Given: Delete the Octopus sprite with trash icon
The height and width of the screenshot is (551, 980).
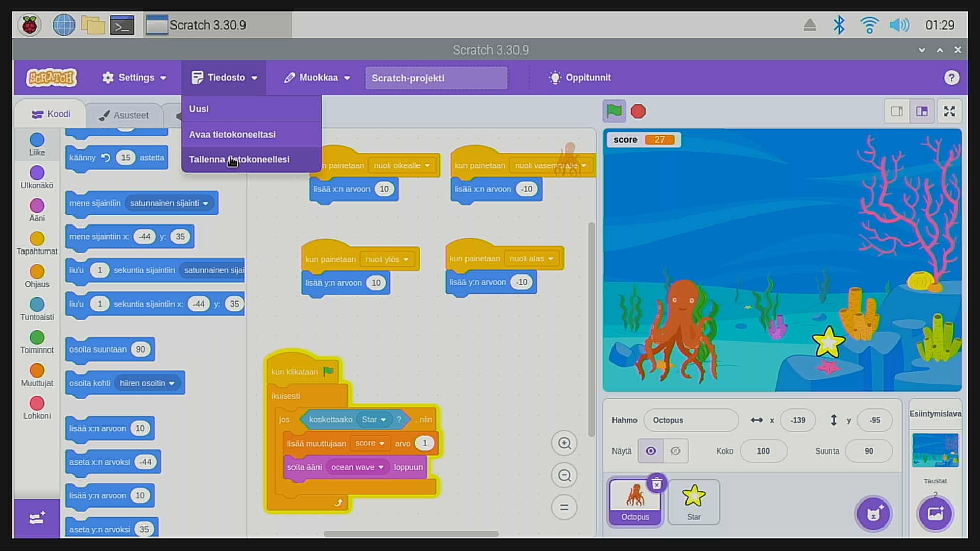Looking at the screenshot, I should (x=657, y=483).
